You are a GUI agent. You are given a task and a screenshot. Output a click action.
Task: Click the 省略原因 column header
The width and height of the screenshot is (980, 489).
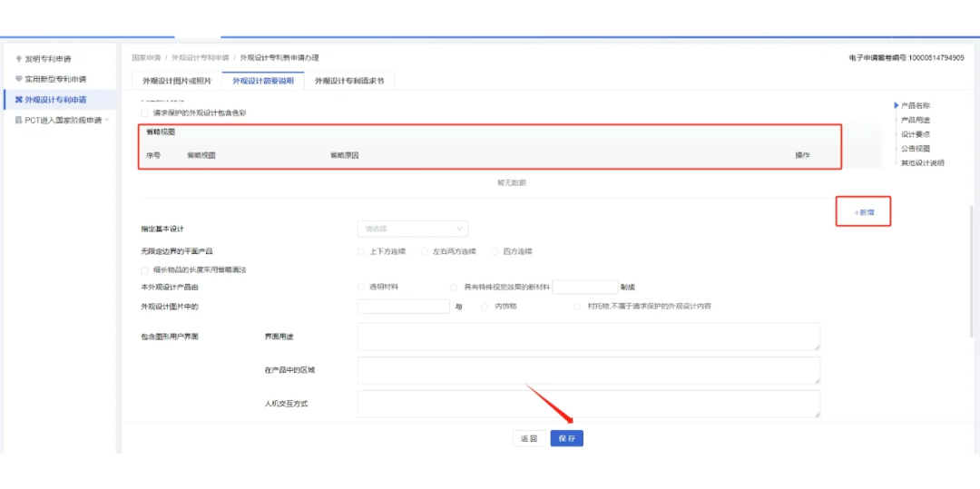[x=345, y=155]
